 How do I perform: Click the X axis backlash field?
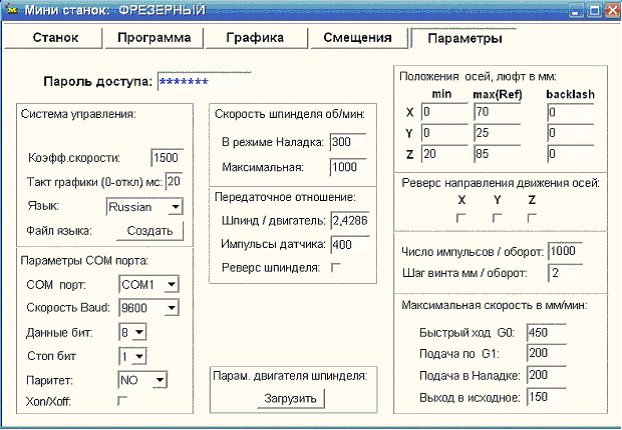[570, 112]
